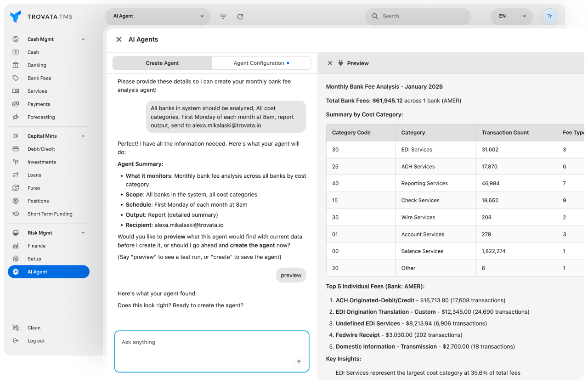Close the Preview pane
Image resolution: width=588 pixels, height=384 pixels.
[330, 63]
